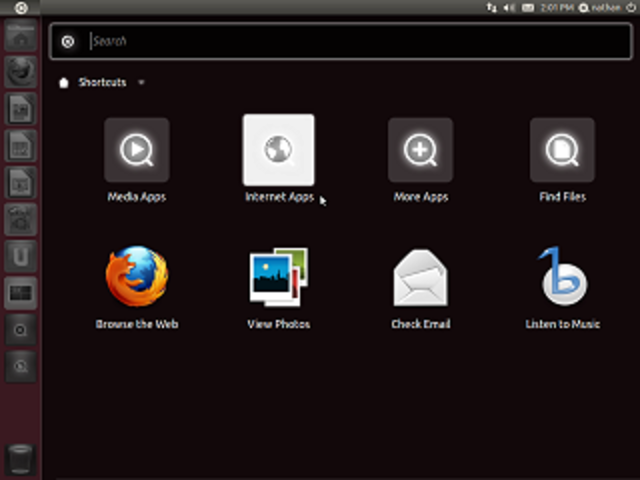Open the Files lens in launcher

click(x=21, y=367)
